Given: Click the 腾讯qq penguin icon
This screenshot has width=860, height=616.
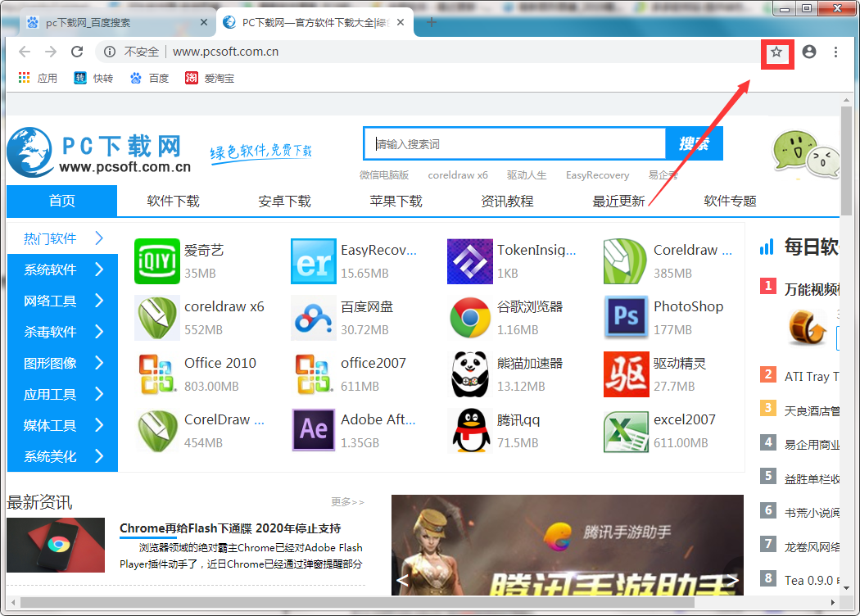Looking at the screenshot, I should 469,431.
